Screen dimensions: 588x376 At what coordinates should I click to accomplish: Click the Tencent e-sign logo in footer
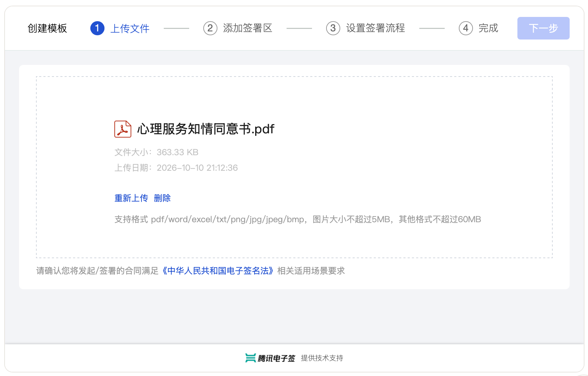point(270,358)
